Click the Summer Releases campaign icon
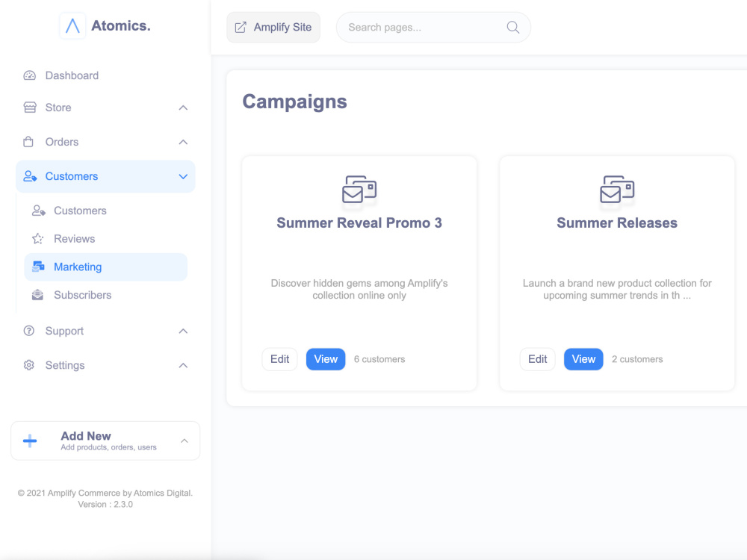 tap(617, 189)
